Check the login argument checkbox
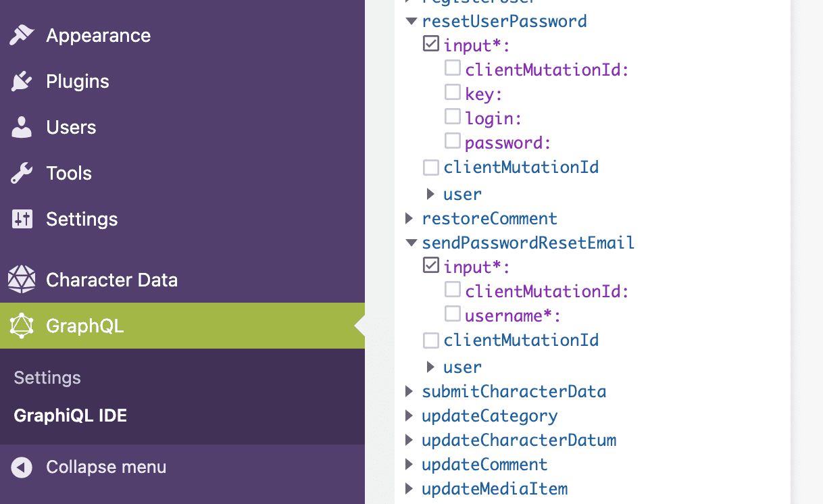823x504 pixels. click(452, 117)
